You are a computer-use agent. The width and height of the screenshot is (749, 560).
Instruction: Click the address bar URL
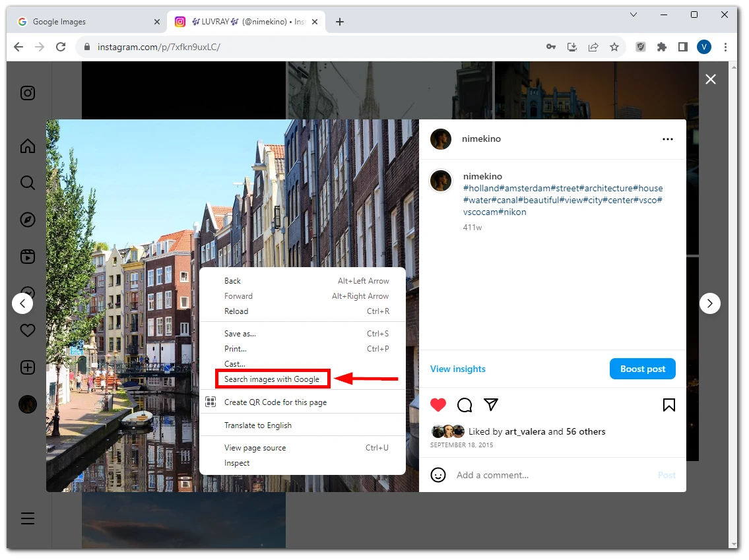tap(159, 47)
